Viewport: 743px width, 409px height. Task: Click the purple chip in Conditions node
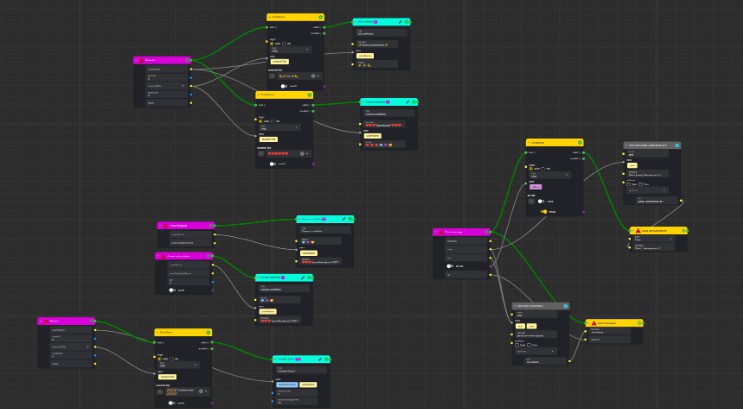pos(535,187)
